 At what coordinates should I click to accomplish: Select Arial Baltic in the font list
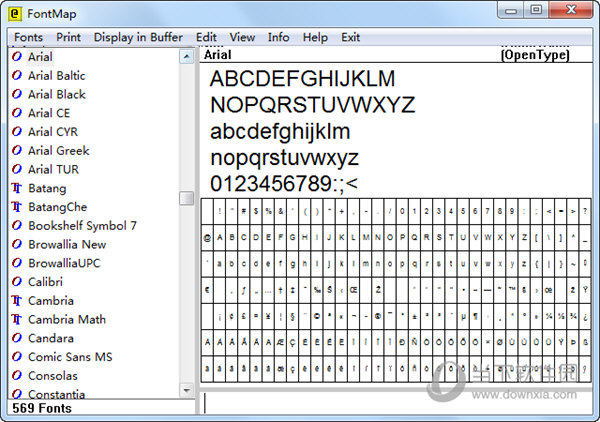pyautogui.click(x=57, y=75)
